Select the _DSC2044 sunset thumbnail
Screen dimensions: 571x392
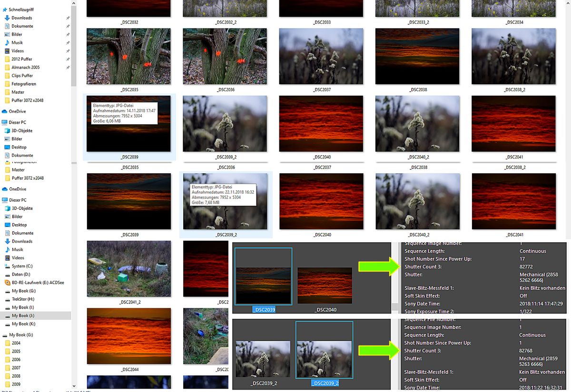[128, 335]
